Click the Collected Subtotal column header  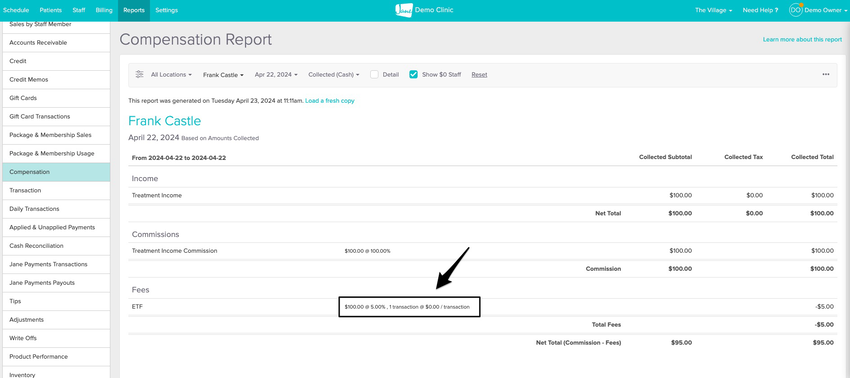665,157
